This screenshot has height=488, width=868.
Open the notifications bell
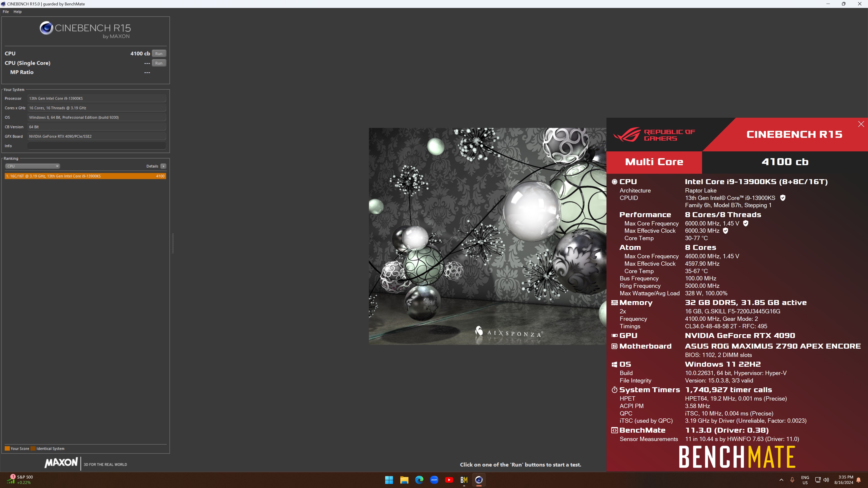point(859,480)
